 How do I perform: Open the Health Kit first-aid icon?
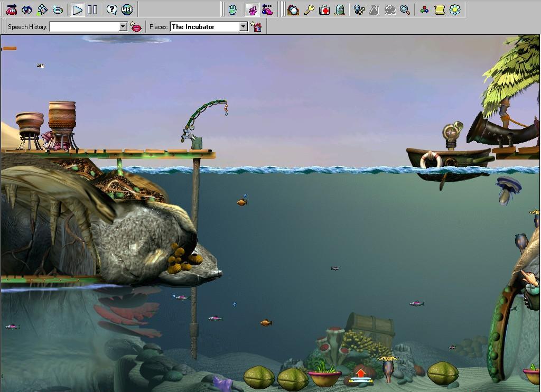[324, 10]
